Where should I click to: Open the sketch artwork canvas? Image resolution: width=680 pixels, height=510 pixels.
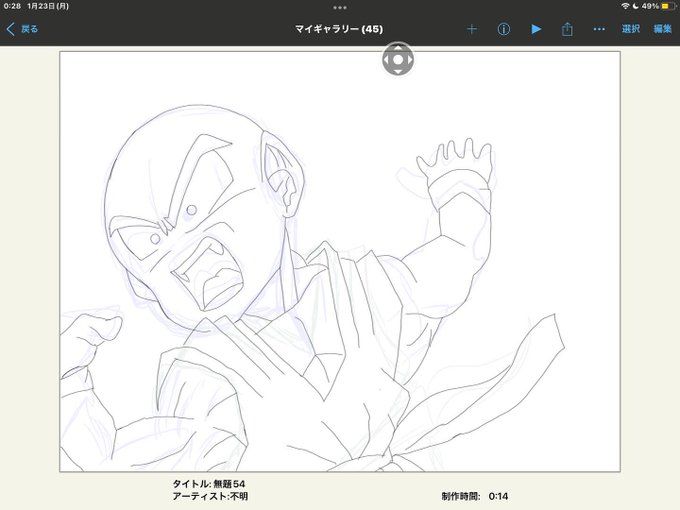click(x=340, y=262)
